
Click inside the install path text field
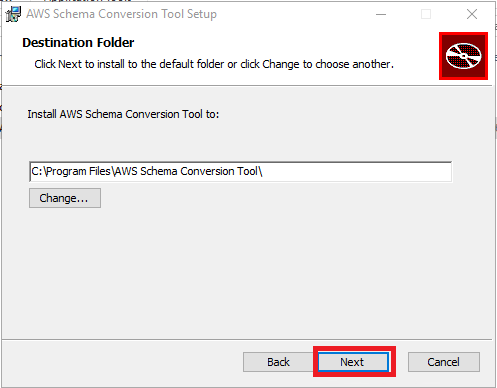[241, 172]
